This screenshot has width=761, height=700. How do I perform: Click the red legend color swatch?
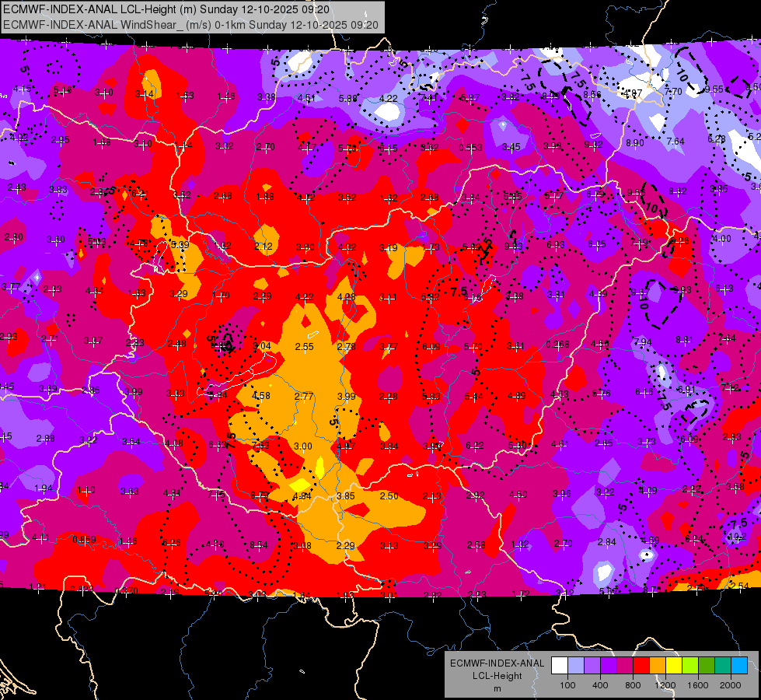pos(641,665)
